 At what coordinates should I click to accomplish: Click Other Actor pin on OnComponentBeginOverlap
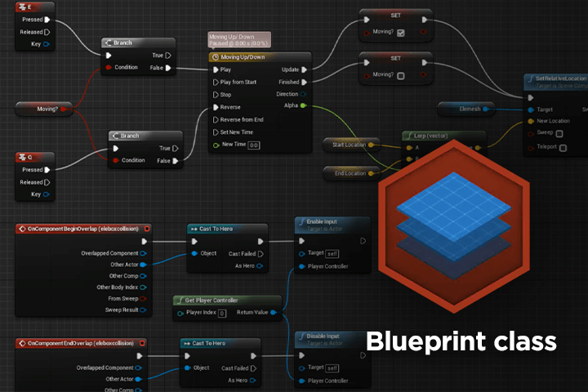coord(143,265)
